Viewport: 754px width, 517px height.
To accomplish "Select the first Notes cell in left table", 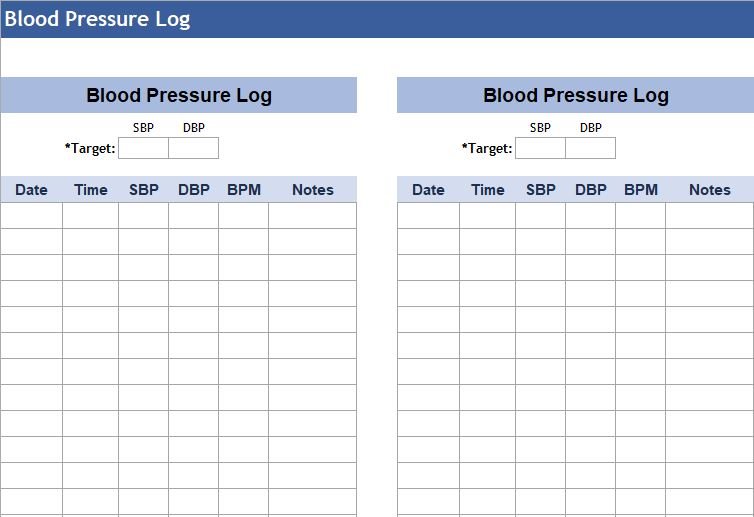I will (x=313, y=215).
